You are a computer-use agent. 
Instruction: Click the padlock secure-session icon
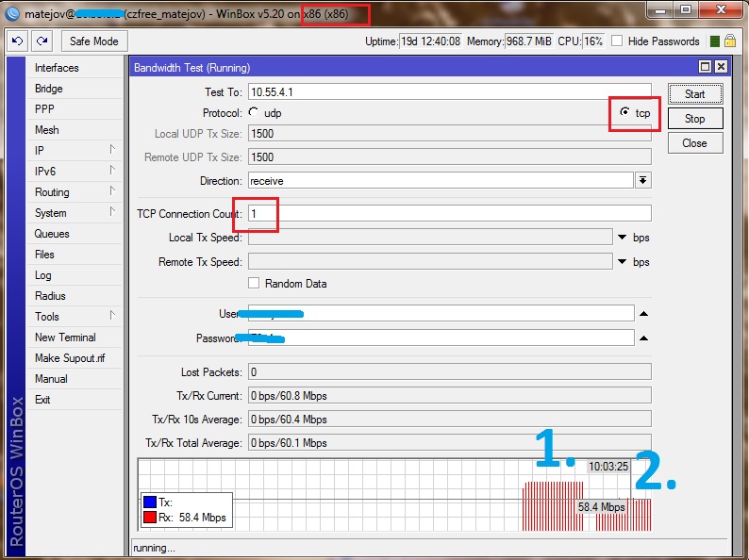(x=730, y=41)
